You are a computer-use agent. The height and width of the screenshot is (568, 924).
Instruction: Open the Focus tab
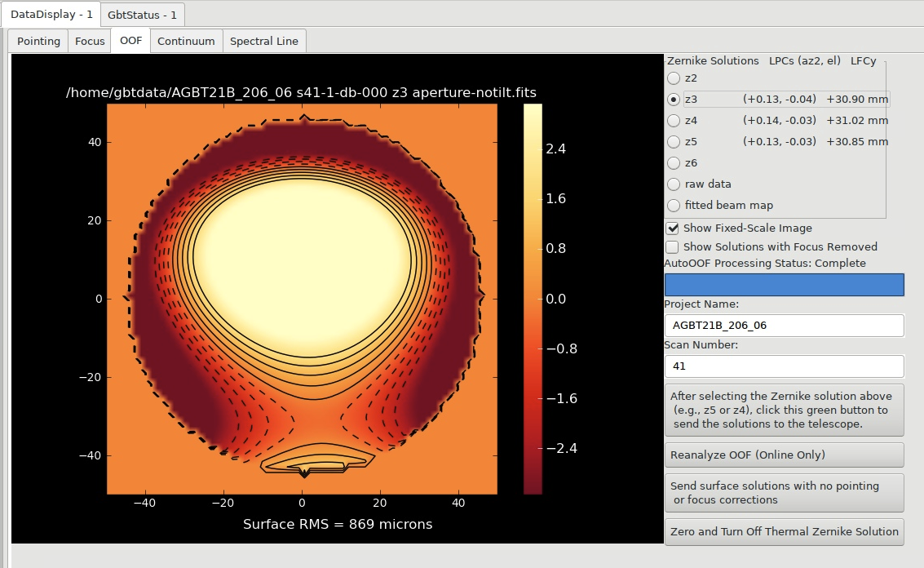point(90,42)
